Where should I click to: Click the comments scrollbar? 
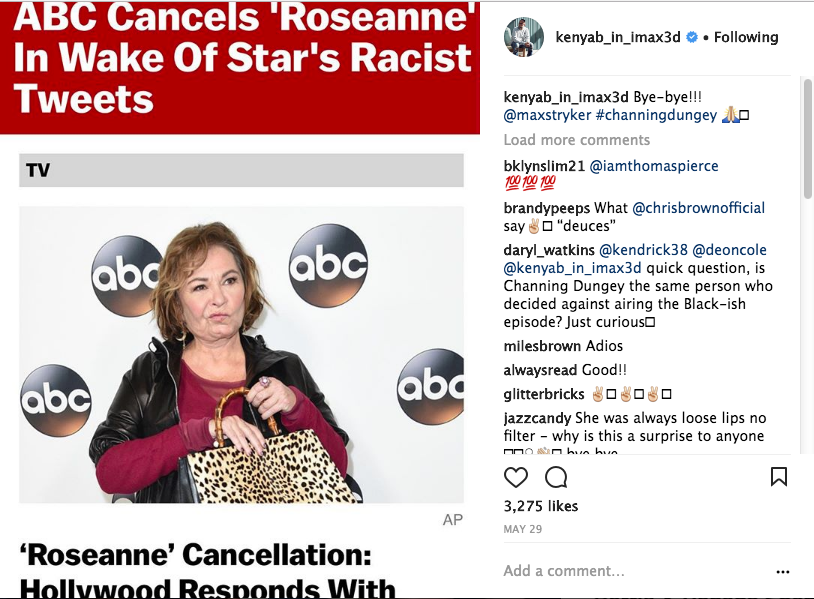click(807, 200)
